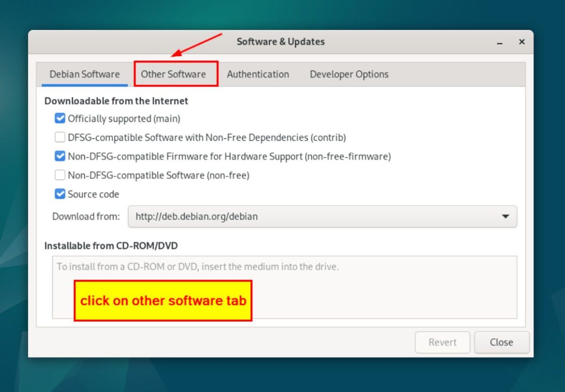Close the window with the X icon
565x392 pixels.
coord(521,42)
